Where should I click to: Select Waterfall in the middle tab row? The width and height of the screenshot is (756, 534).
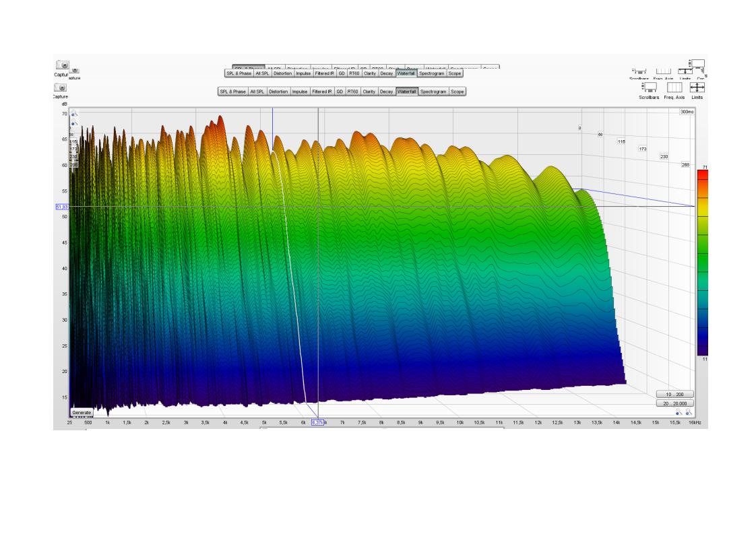coord(406,73)
